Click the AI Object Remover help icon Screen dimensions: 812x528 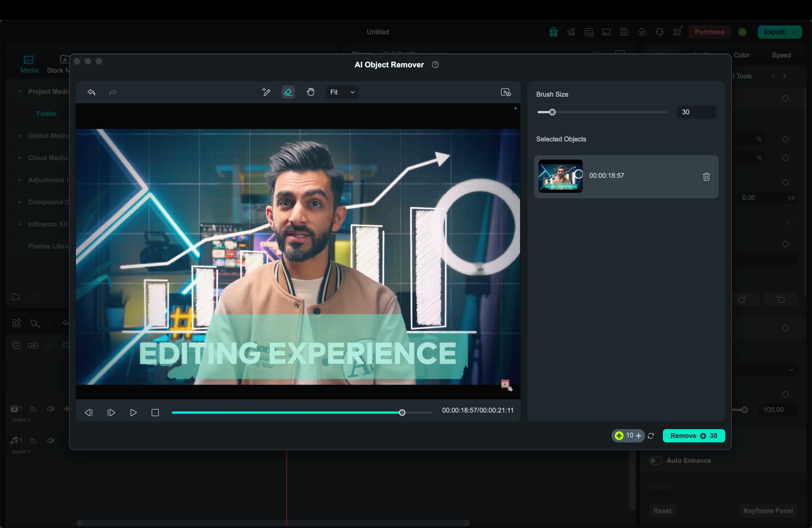click(435, 65)
